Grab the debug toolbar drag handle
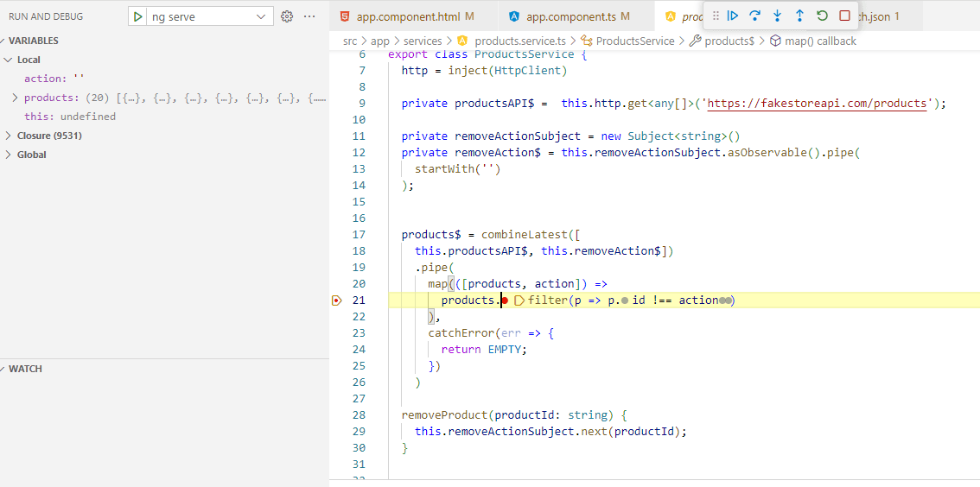Viewport: 980px width, 487px height. pos(716,16)
